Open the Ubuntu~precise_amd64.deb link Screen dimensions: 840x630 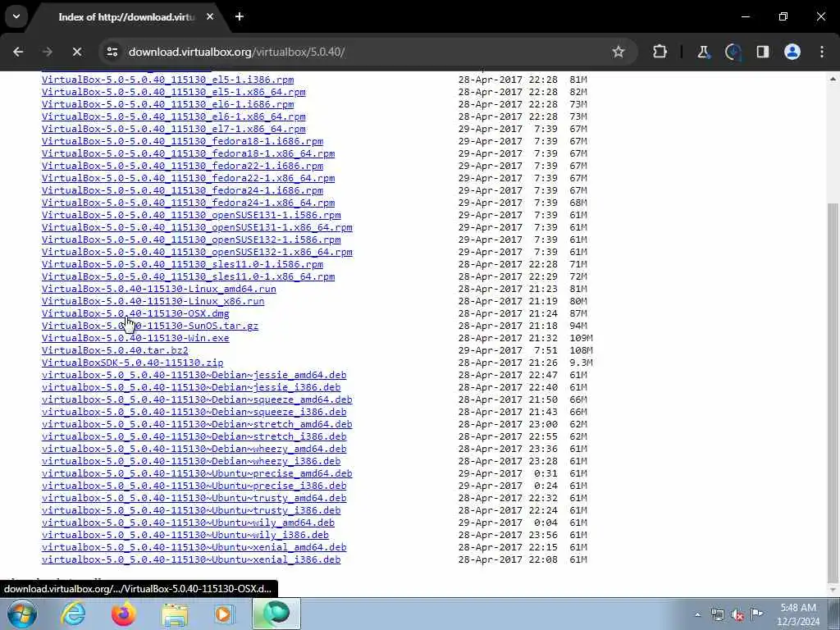pyautogui.click(x=197, y=473)
